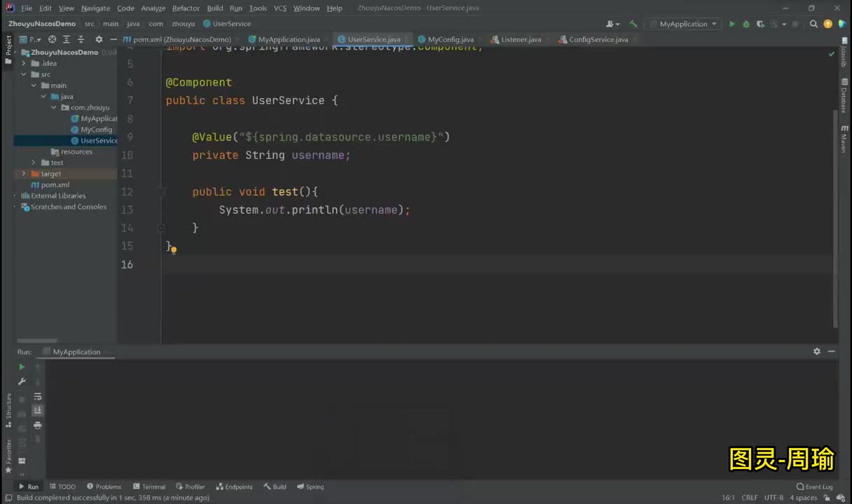The width and height of the screenshot is (852, 504).
Task: Toggle soft-wrap in Run console
Action: point(38,397)
